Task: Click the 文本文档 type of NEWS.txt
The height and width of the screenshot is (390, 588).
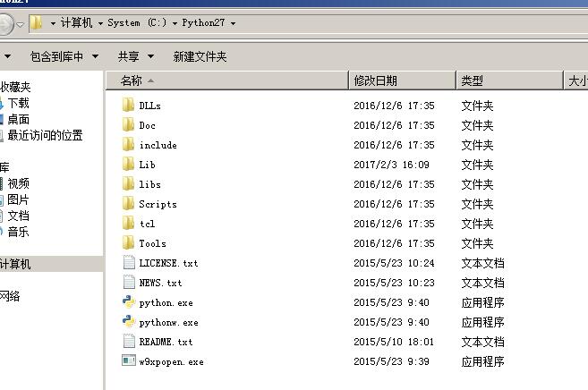Action: pos(482,283)
